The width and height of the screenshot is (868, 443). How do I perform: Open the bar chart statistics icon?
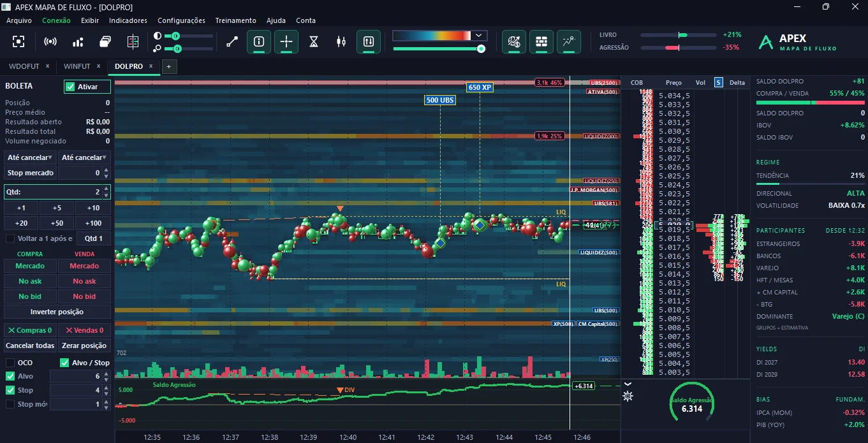(x=78, y=42)
